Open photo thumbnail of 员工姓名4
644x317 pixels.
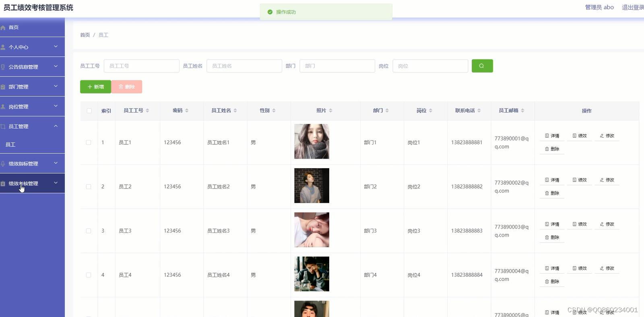(312, 274)
